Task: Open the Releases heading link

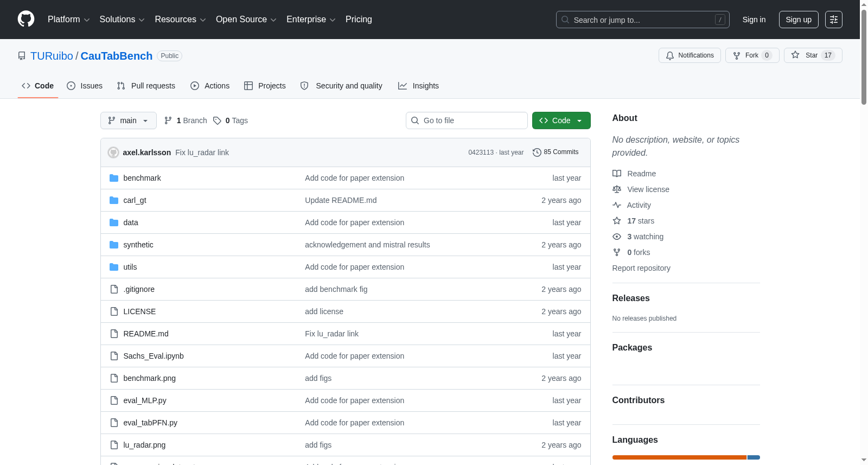Action: pos(631,298)
